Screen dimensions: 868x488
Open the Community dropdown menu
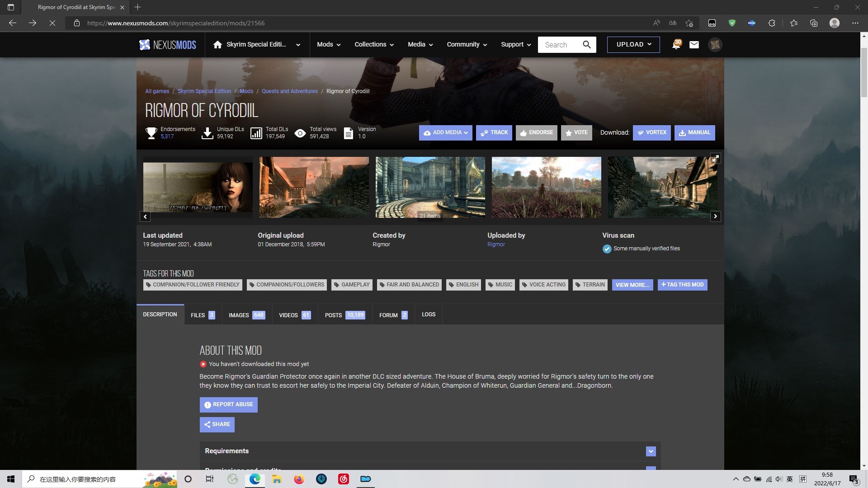click(467, 44)
